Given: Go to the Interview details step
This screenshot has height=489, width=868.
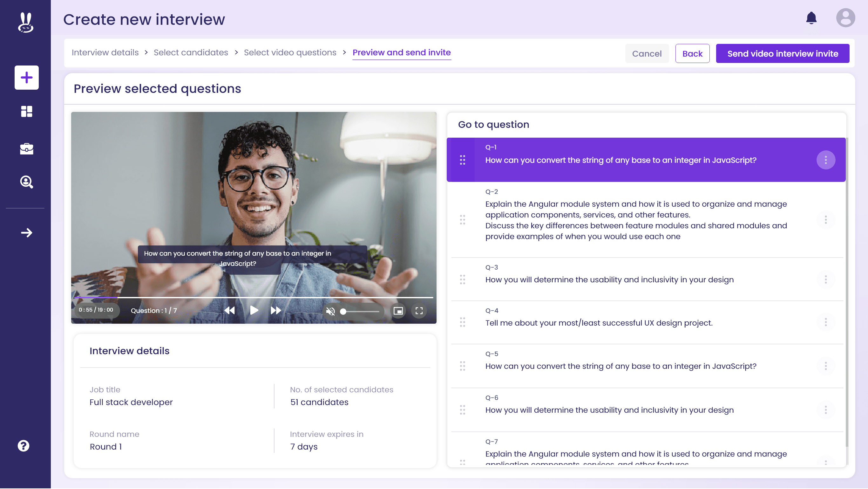Looking at the screenshot, I should [x=105, y=52].
